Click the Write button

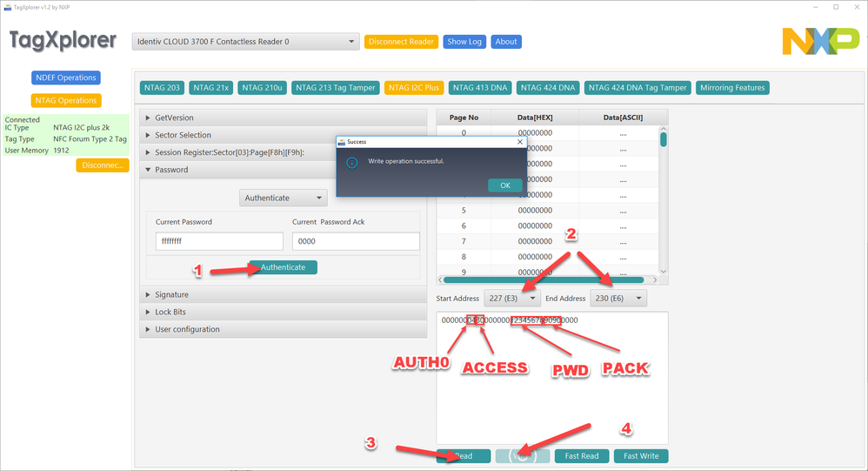[523, 456]
